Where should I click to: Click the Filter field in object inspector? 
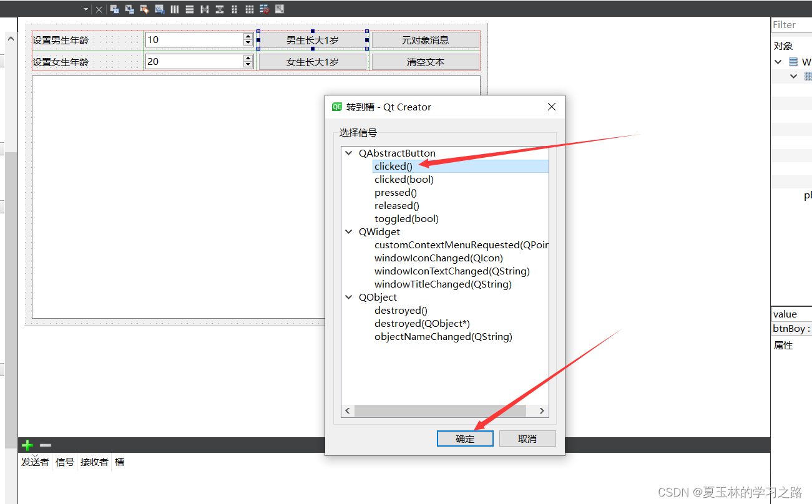pyautogui.click(x=791, y=25)
